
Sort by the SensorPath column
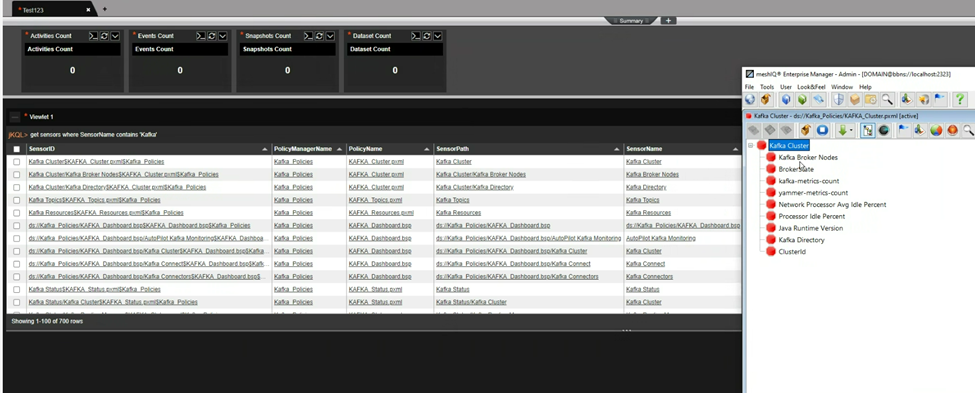[x=528, y=149]
